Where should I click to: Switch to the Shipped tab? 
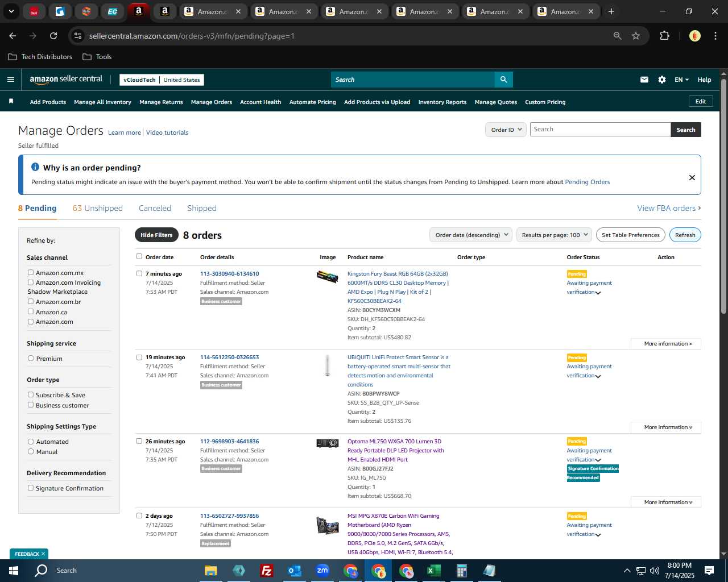(x=202, y=208)
